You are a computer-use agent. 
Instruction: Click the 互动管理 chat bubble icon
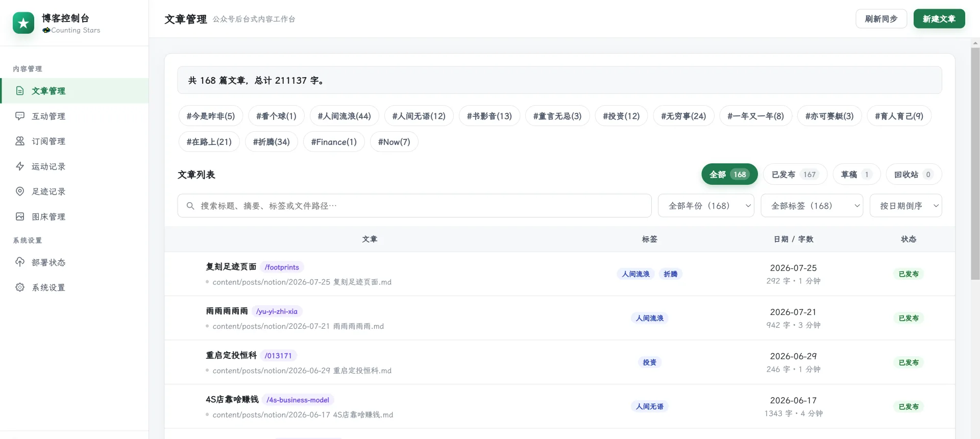20,116
